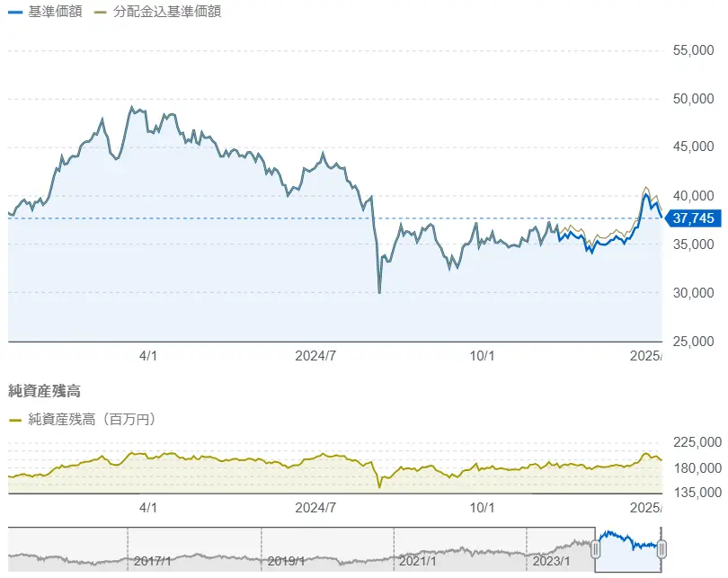Click the 10/1 label under net assets chart
This screenshot has height=578, width=728.
pyautogui.click(x=483, y=507)
